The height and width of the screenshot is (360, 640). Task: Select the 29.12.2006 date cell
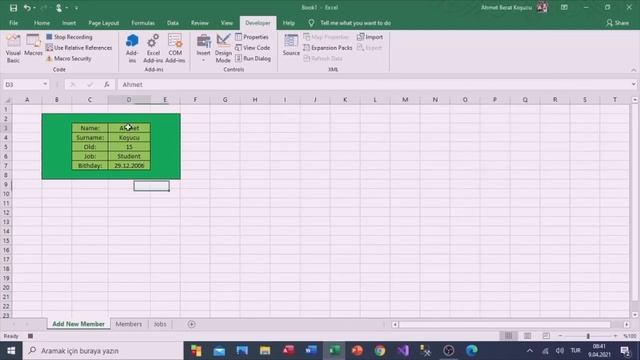click(129, 166)
